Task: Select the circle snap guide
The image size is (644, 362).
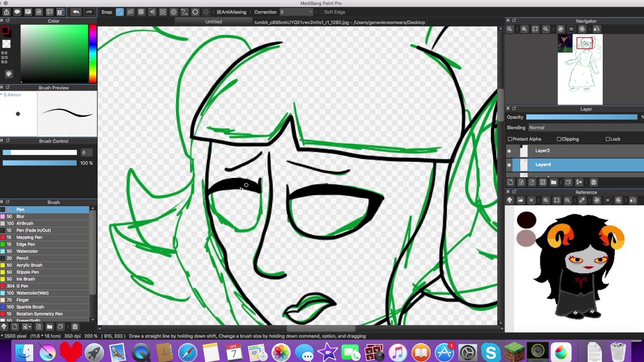Action: 174,12
